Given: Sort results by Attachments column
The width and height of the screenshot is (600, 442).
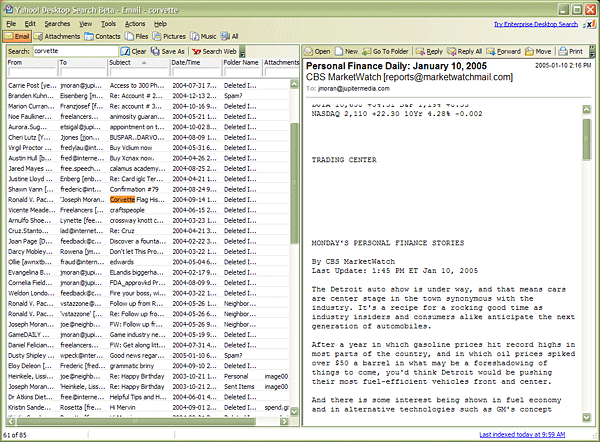Looking at the screenshot, I should click(x=281, y=62).
